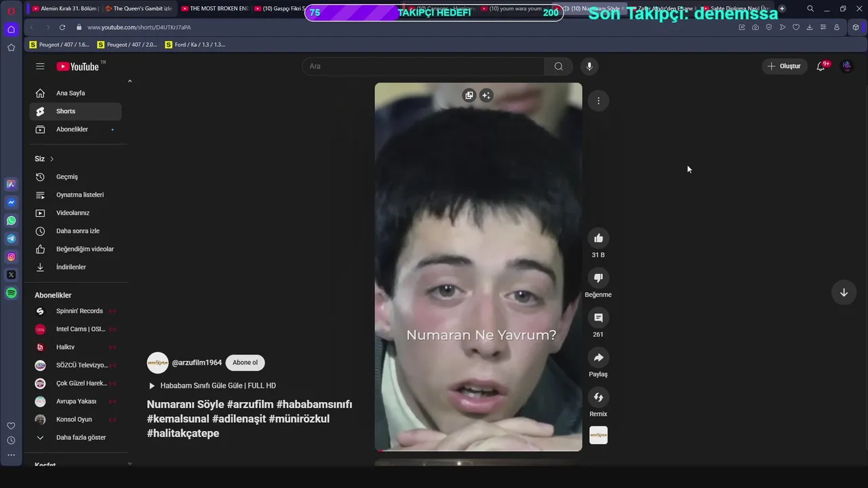Screen dimensions: 868x488
Task: Start voice search with microphone
Action: (589, 66)
